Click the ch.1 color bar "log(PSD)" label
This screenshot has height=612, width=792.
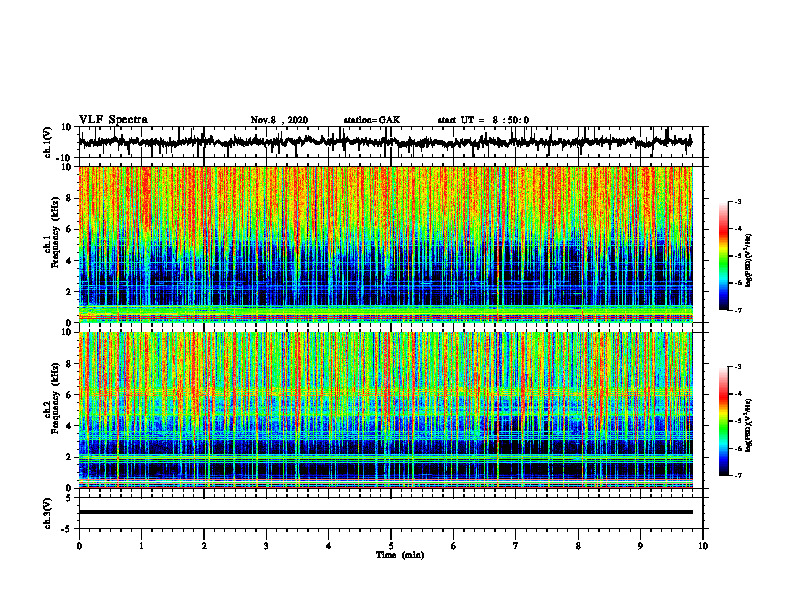coord(749,261)
